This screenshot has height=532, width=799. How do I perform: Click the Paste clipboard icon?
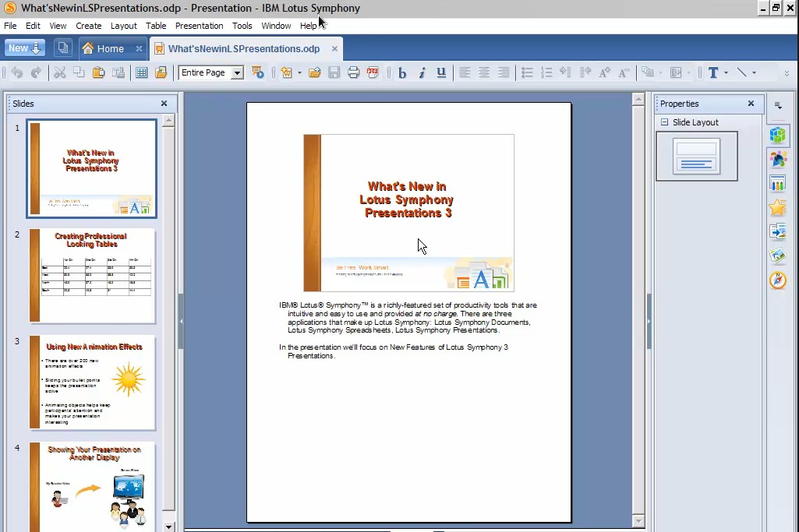pyautogui.click(x=98, y=72)
